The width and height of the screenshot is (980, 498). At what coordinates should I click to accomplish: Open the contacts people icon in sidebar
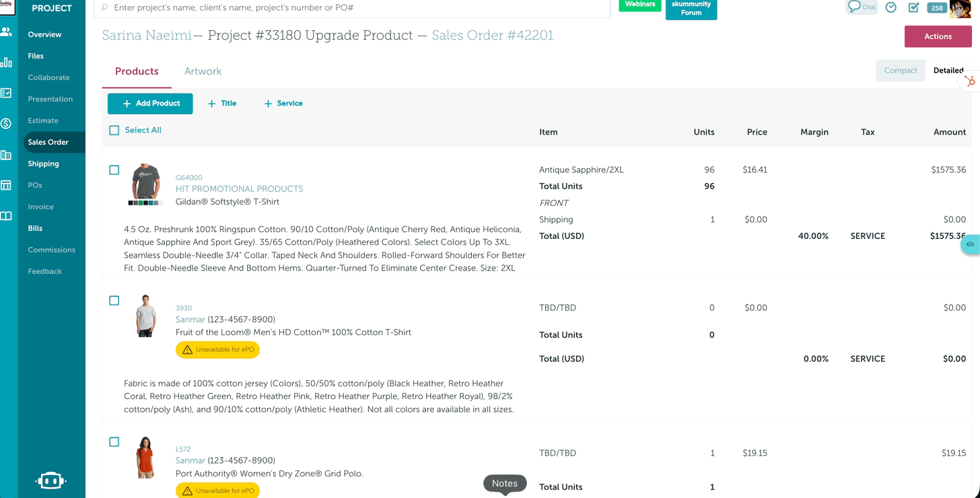pos(6,32)
